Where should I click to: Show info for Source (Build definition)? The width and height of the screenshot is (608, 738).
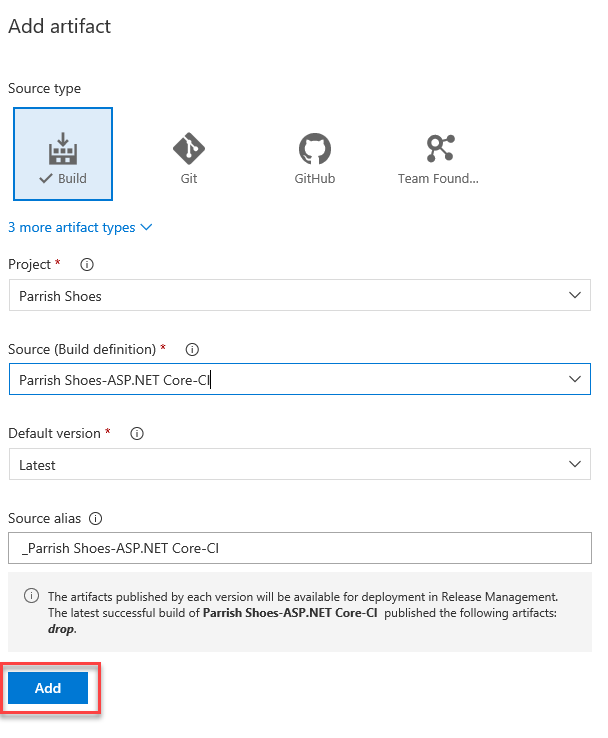[192, 350]
